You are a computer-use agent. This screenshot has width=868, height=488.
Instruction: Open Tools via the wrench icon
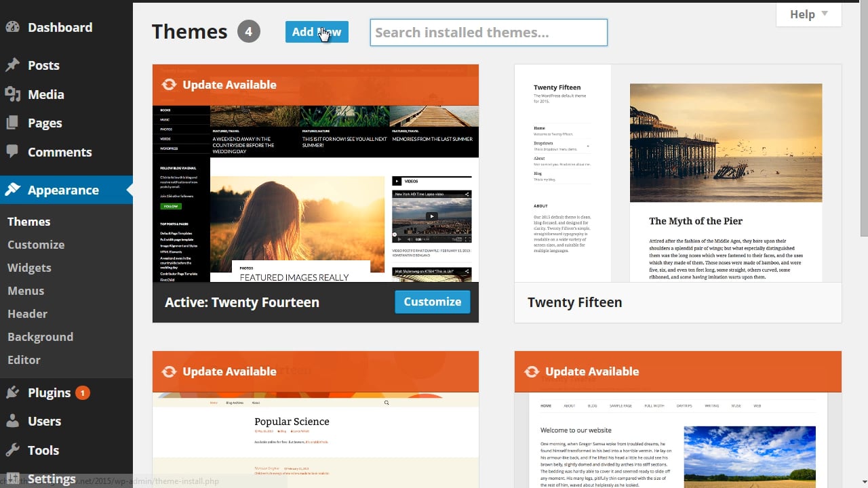[13, 449]
